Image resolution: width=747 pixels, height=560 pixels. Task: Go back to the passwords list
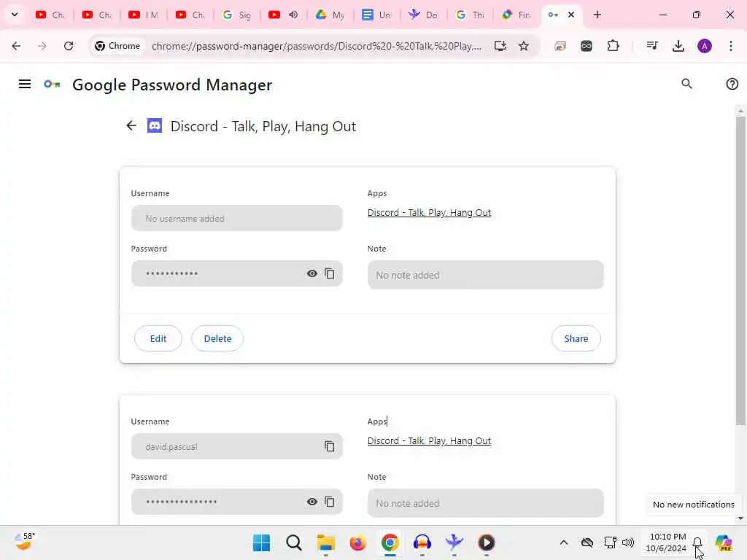[x=131, y=125]
